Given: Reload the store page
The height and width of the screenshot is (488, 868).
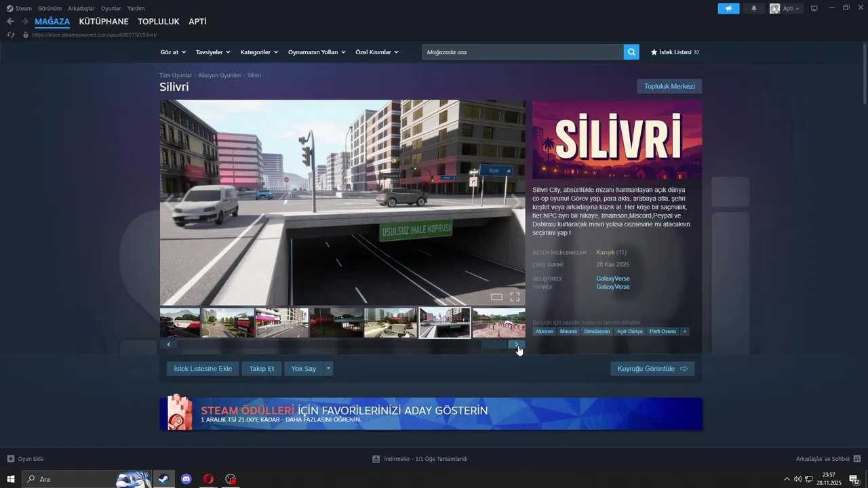Looking at the screenshot, I should (10, 35).
